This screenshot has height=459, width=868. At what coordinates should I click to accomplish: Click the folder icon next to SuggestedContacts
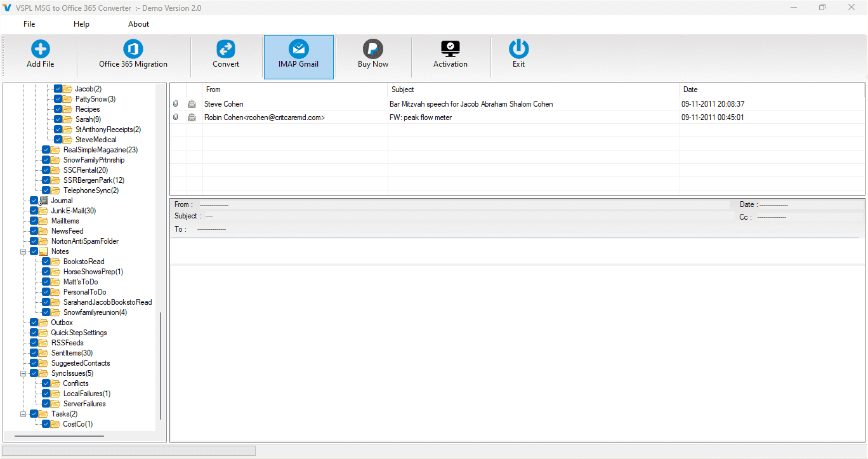[x=44, y=363]
